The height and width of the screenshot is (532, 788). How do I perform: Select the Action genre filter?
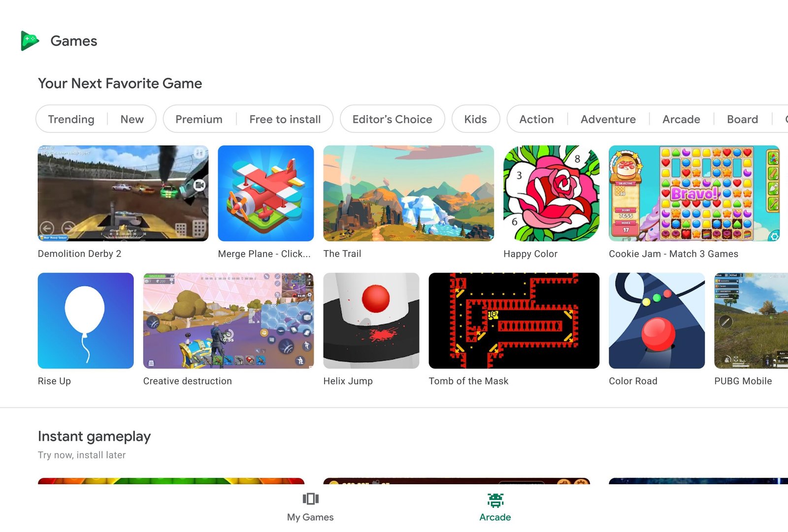pos(537,119)
